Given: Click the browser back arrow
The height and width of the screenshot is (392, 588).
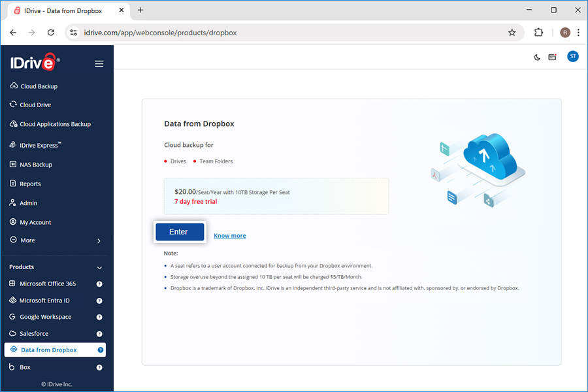Looking at the screenshot, I should (x=13, y=33).
